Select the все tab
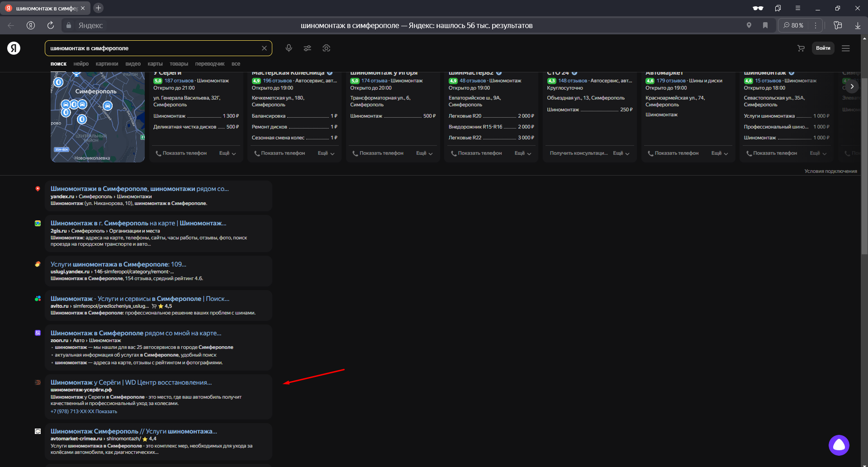 pos(236,64)
